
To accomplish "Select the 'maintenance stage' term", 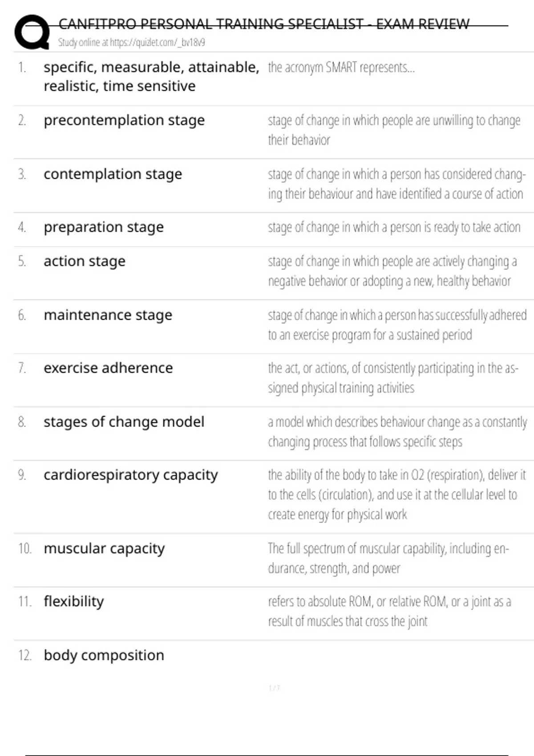I will tap(108, 315).
